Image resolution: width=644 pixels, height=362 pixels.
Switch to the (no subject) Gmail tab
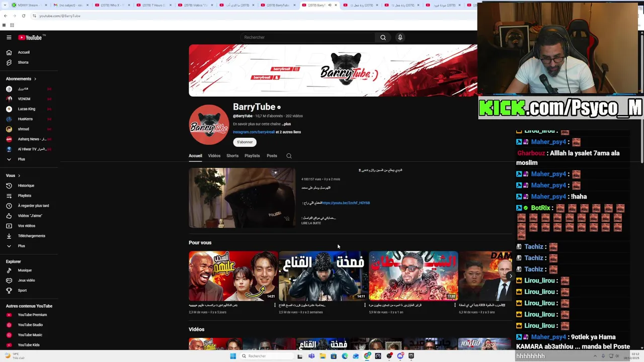click(70, 5)
